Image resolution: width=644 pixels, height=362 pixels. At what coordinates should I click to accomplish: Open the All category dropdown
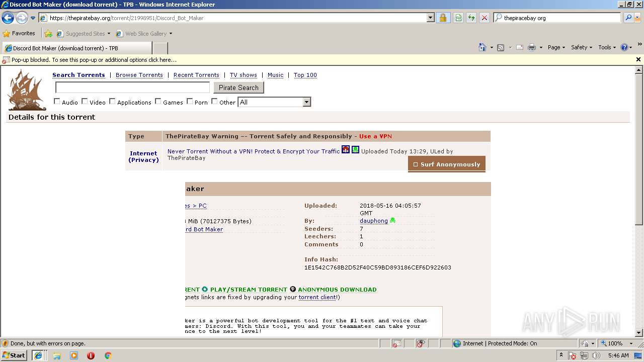(274, 102)
